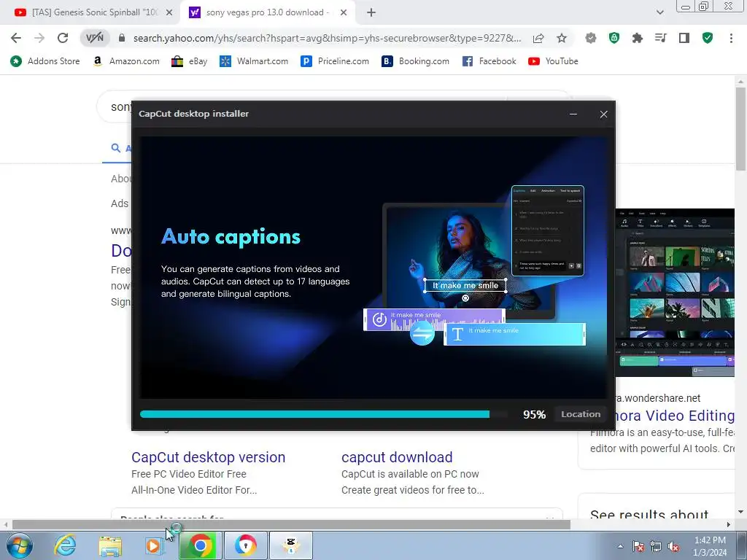Go back to previous page in Chrome

(16, 38)
